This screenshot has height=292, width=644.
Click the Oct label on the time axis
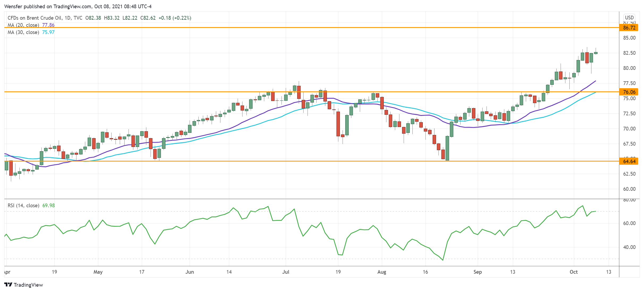coord(574,272)
